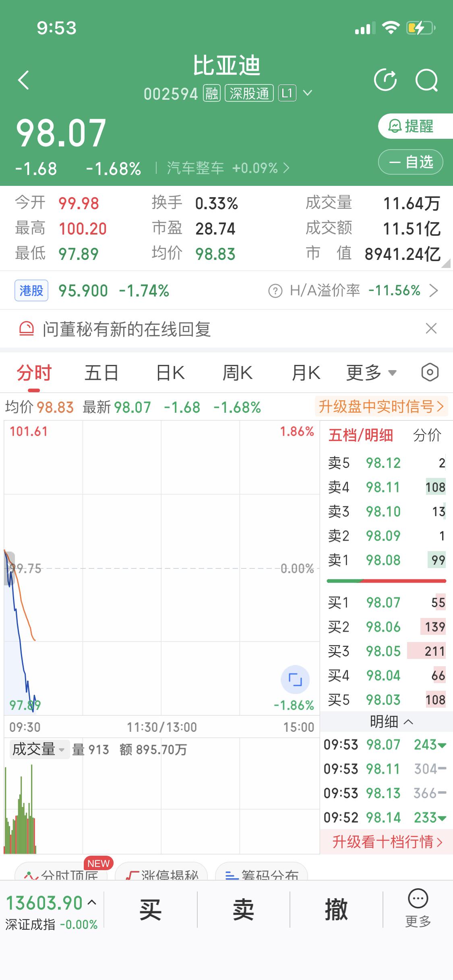Dismiss the 问董秘 notice

click(x=431, y=328)
